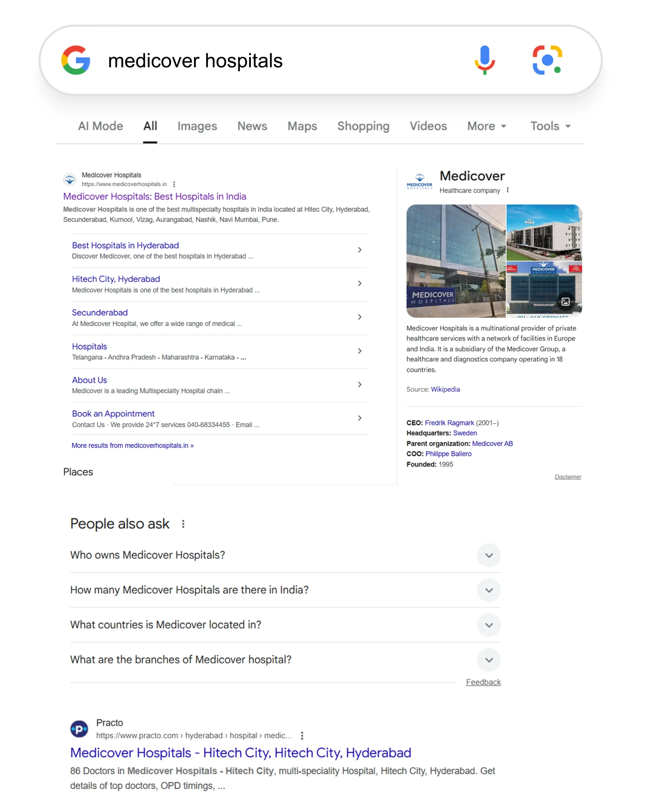Viewport: 650px width, 812px height.
Task: Click the large Medicover building photo
Action: 456,261
